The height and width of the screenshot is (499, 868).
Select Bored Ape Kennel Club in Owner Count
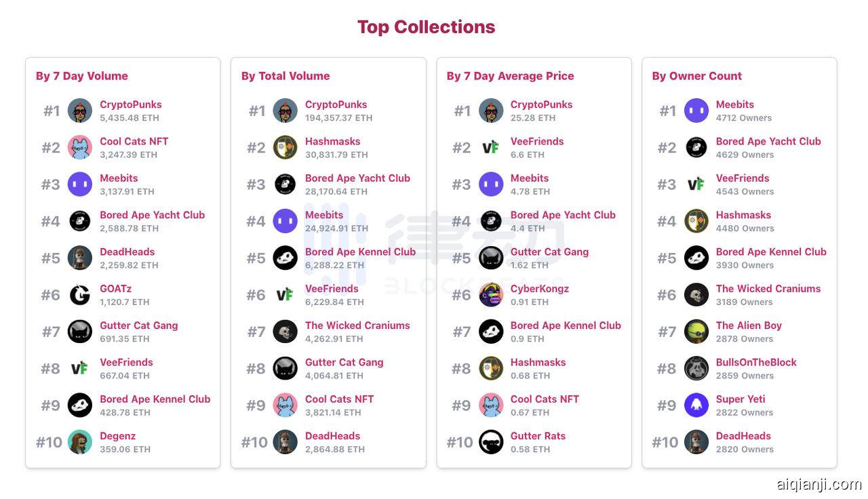pos(771,252)
